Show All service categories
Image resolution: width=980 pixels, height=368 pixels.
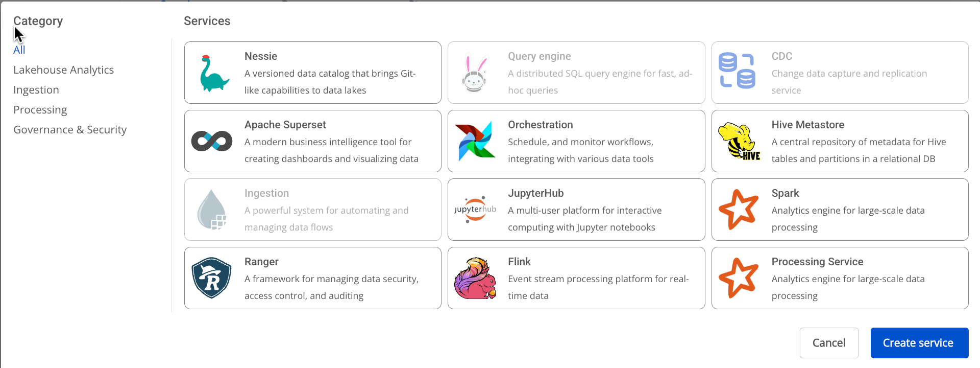19,50
